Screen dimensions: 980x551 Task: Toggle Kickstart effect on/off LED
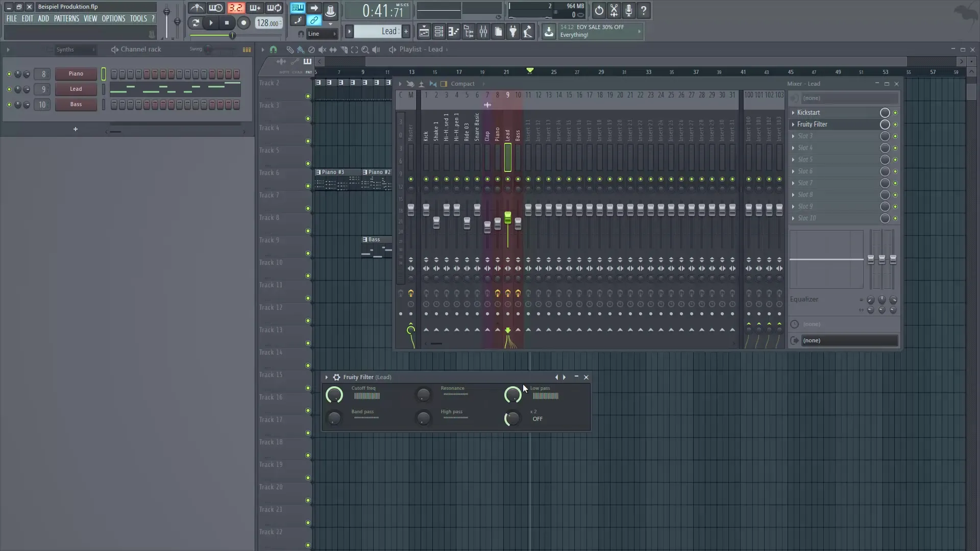(x=895, y=113)
